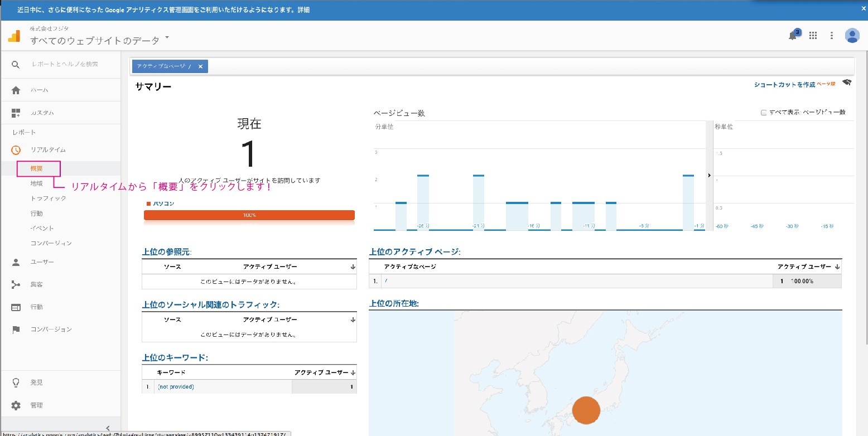Click the Google Analytics logo

(14, 36)
